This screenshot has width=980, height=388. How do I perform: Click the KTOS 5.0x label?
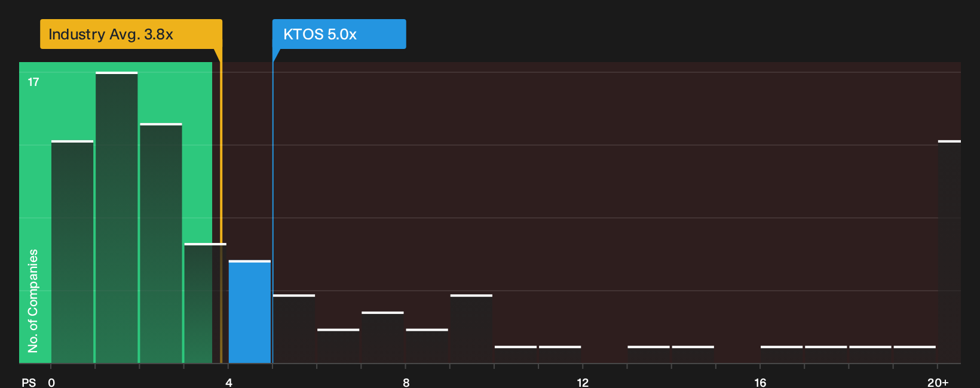click(x=339, y=34)
